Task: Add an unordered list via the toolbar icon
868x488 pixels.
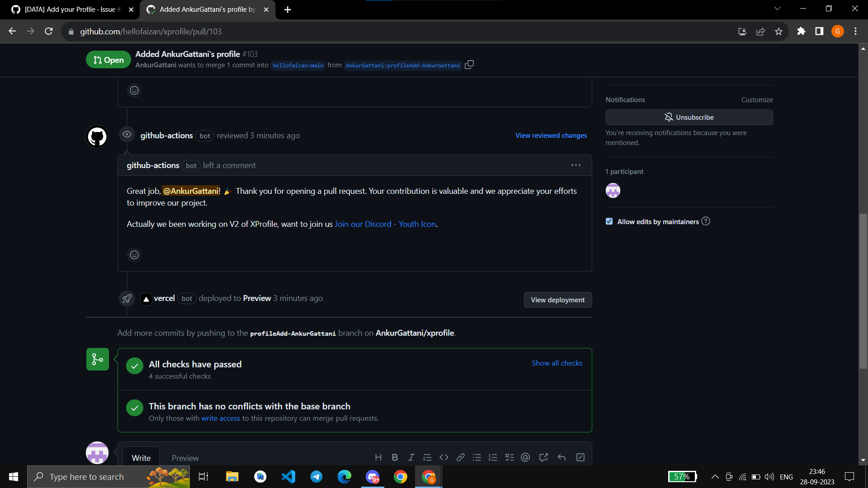Action: tap(477, 457)
